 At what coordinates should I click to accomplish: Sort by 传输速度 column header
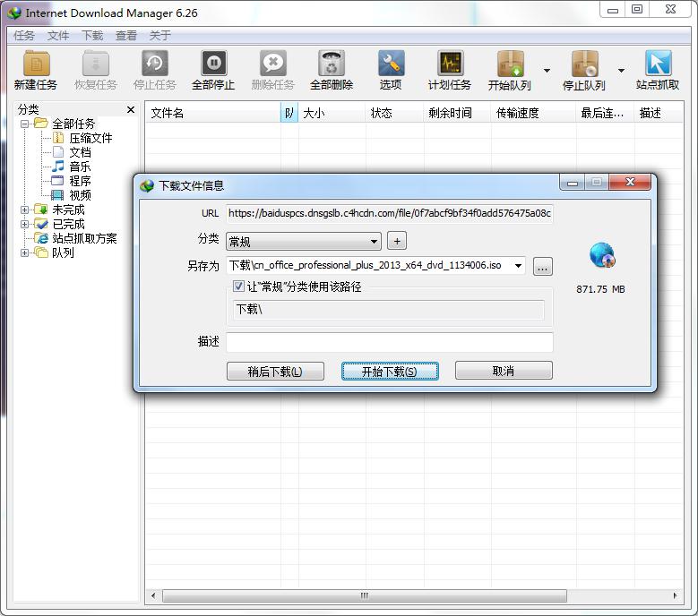click(x=534, y=113)
